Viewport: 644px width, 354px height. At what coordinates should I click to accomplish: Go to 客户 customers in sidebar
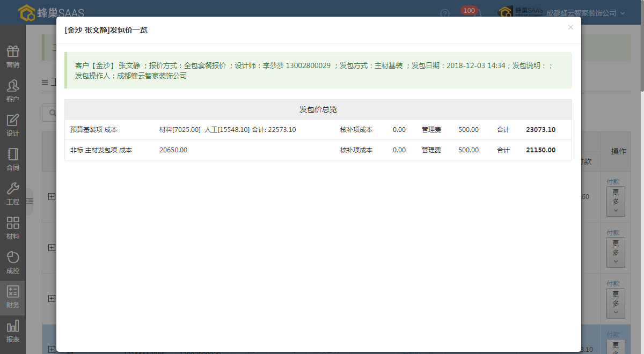coord(13,91)
